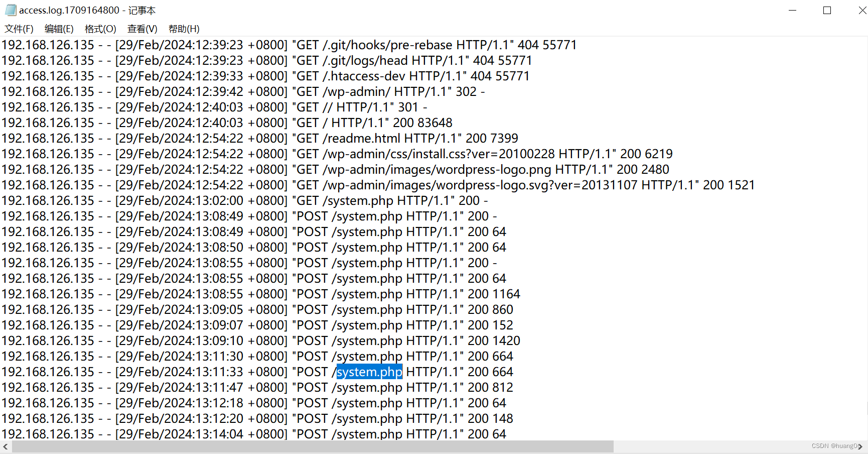The image size is (868, 454).
Task: Open the 查看(V) menu
Action: 142,29
